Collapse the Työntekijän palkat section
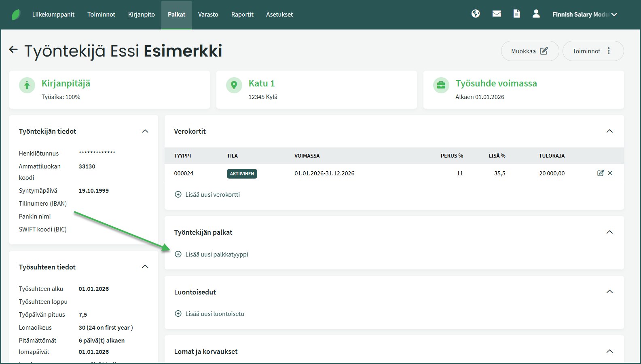This screenshot has width=641, height=364. coord(609,232)
